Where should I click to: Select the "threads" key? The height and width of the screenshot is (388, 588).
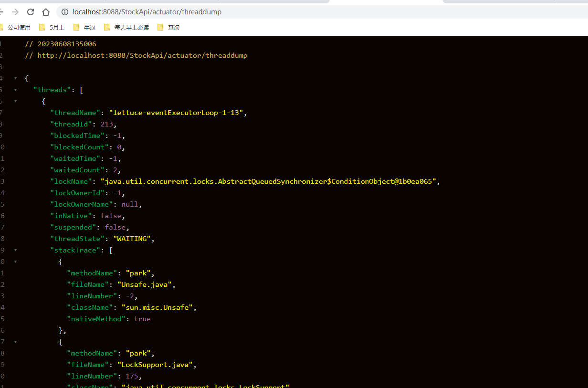(52, 90)
